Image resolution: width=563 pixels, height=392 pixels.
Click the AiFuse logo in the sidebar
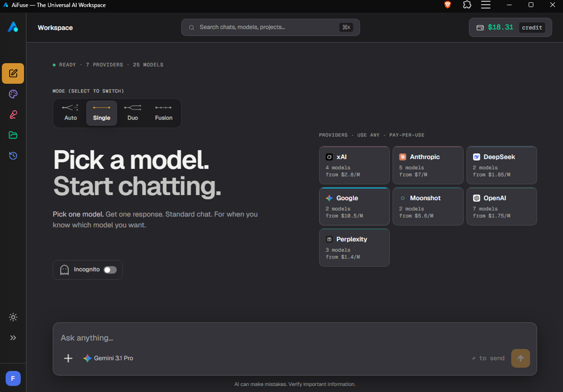click(x=13, y=27)
